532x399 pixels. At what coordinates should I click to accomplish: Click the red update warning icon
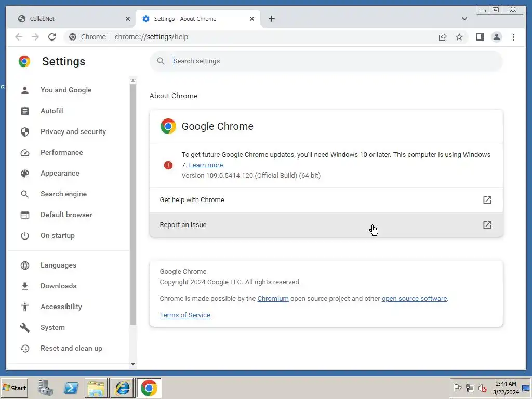pos(168,165)
